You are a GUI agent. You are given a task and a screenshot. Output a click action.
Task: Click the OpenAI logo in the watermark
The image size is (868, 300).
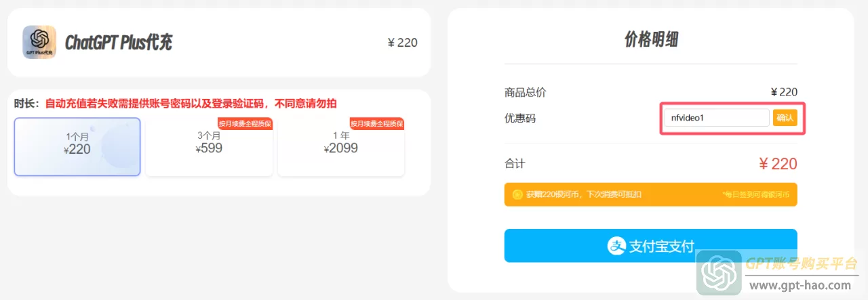(720, 273)
